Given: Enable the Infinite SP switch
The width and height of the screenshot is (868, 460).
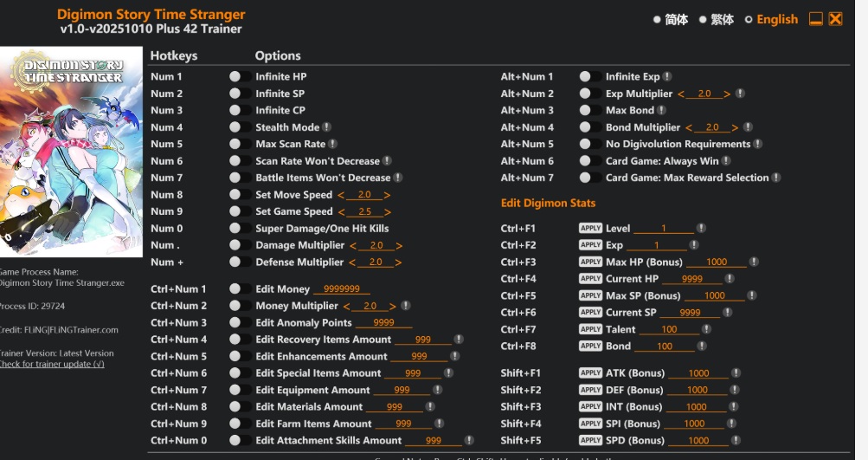Looking at the screenshot, I should point(240,94).
